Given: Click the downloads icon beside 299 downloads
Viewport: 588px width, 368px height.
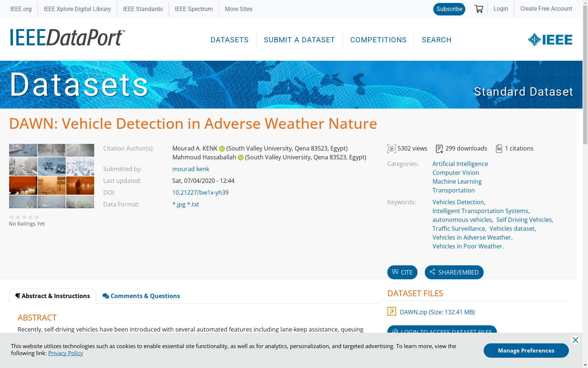Looking at the screenshot, I should point(440,149).
